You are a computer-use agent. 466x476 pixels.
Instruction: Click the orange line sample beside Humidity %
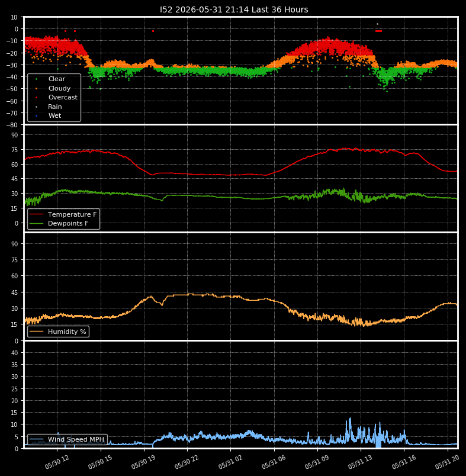(37, 332)
